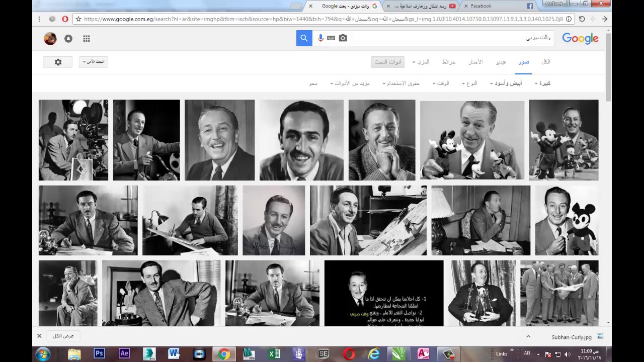
Task: Open the البحث الآمن SafeSearch dropdown
Action: (94, 62)
